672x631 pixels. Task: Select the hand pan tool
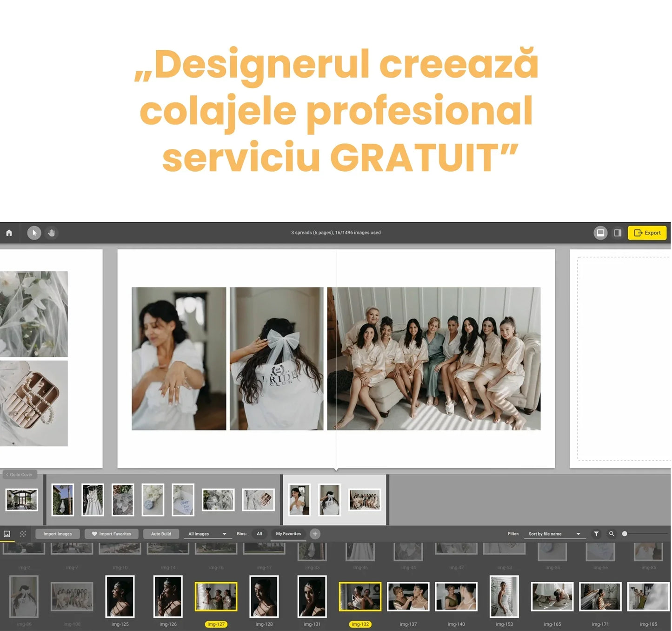51,233
